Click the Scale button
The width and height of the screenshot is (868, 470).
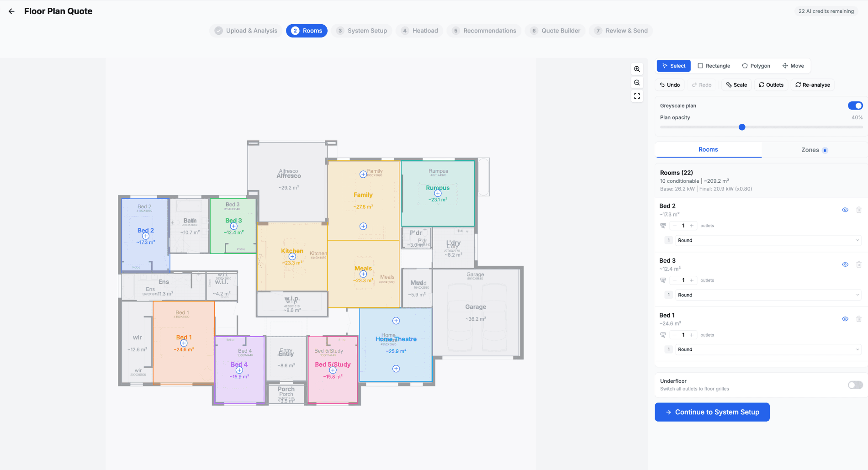[736, 84]
